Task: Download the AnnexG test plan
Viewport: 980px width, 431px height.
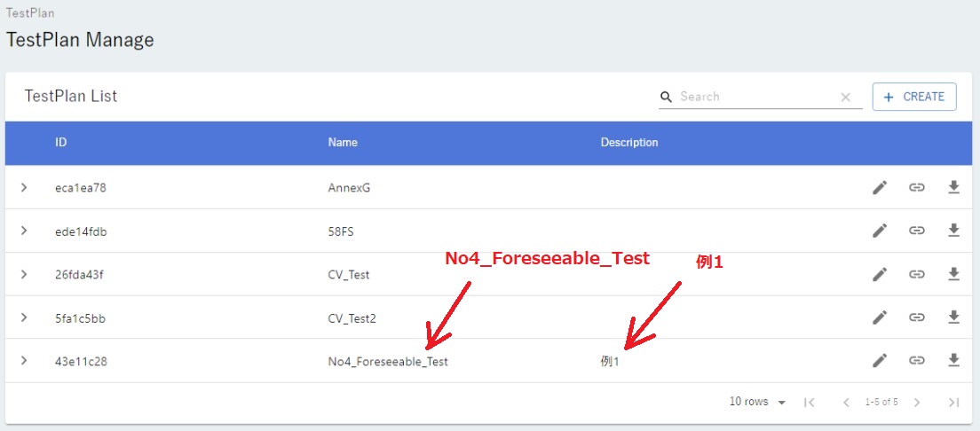Action: [954, 187]
